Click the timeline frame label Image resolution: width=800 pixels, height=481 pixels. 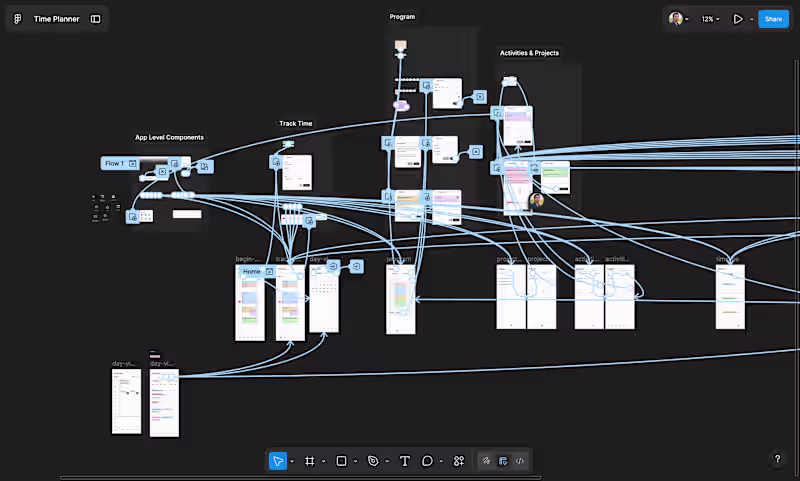pyautogui.click(x=727, y=259)
